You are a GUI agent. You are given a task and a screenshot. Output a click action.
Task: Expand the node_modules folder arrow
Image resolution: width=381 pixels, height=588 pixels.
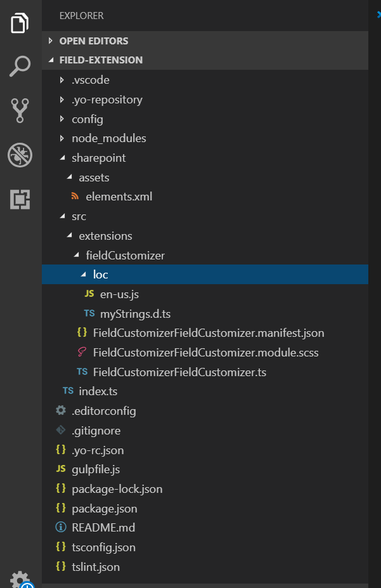62,138
